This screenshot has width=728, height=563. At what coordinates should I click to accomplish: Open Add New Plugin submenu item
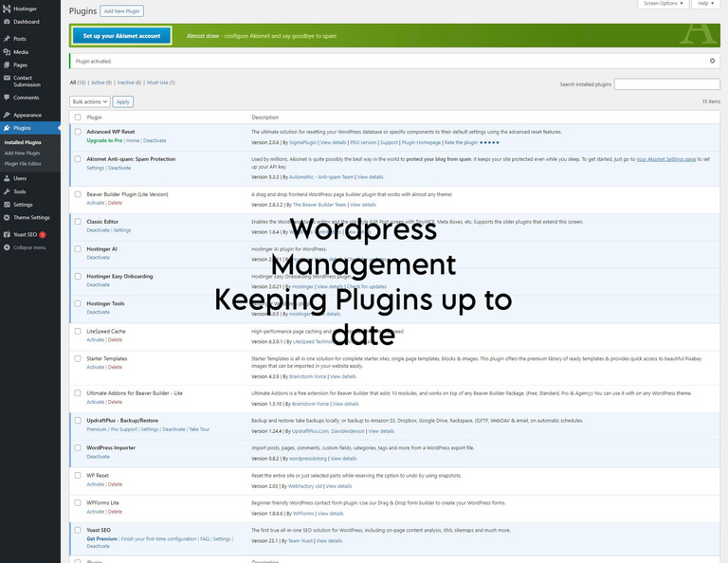(x=22, y=154)
